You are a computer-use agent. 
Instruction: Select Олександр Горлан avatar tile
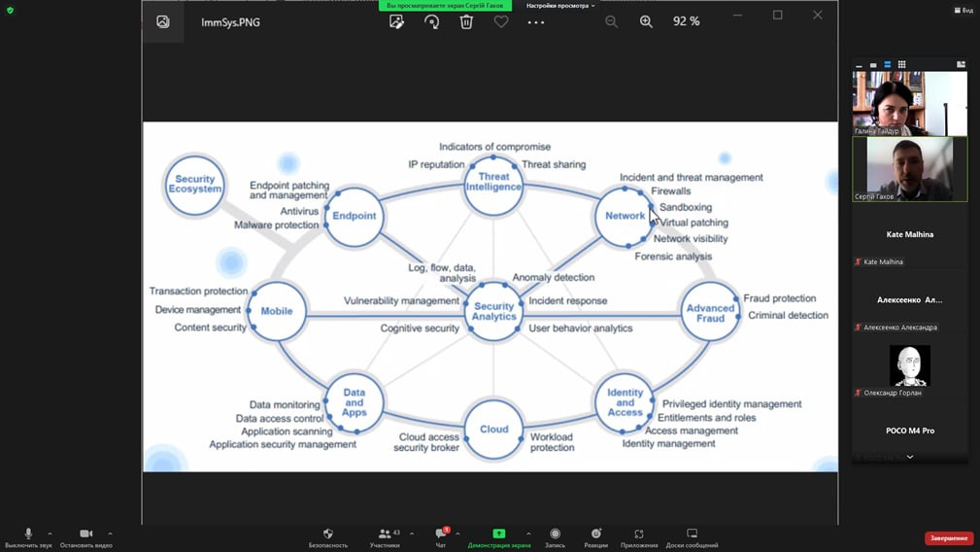point(909,365)
